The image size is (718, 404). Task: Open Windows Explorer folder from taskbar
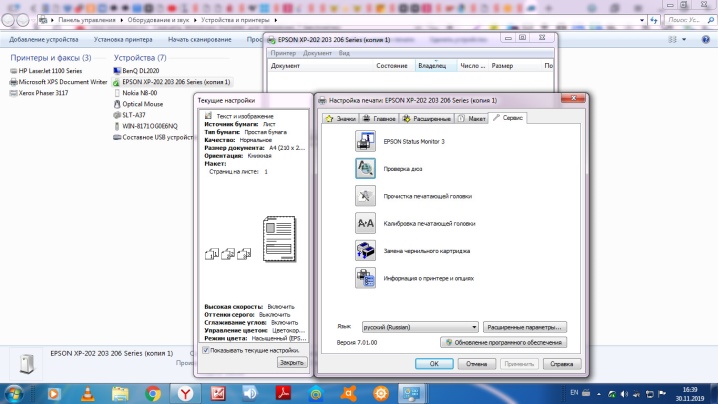pyautogui.click(x=120, y=393)
